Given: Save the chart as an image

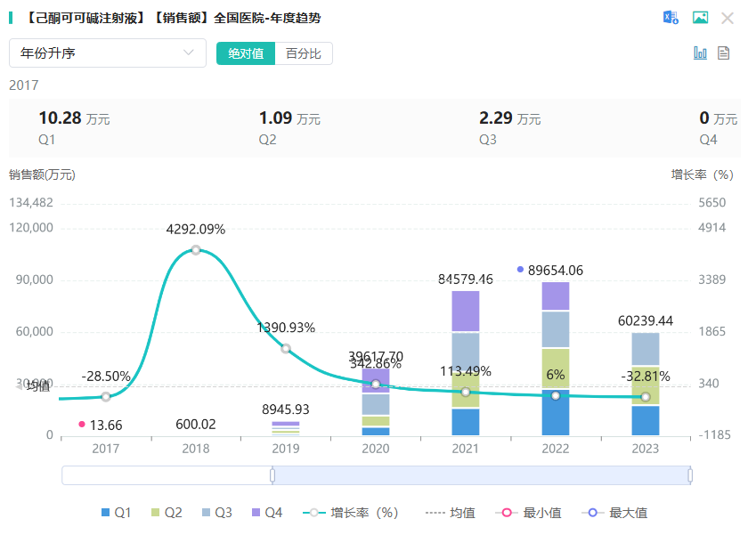Looking at the screenshot, I should (x=700, y=18).
